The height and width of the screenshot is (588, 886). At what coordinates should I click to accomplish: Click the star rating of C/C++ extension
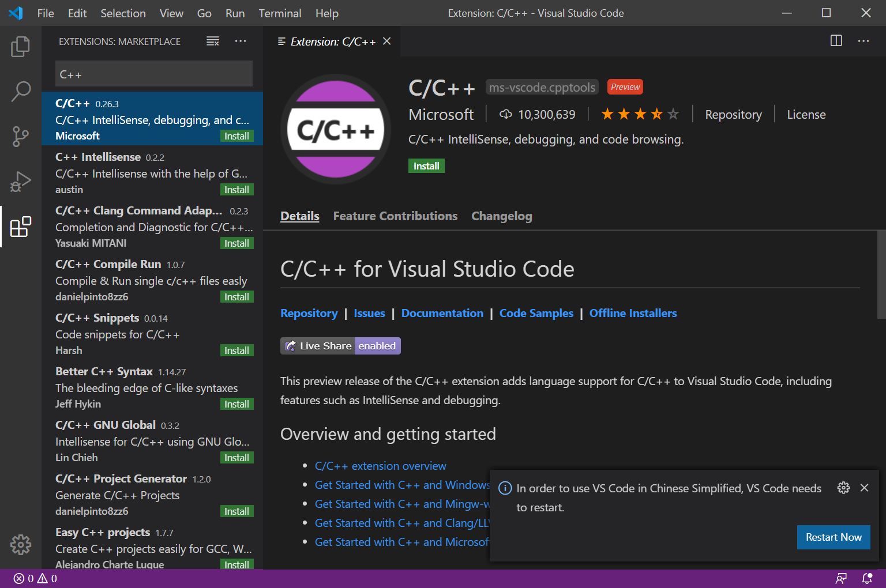[640, 114]
